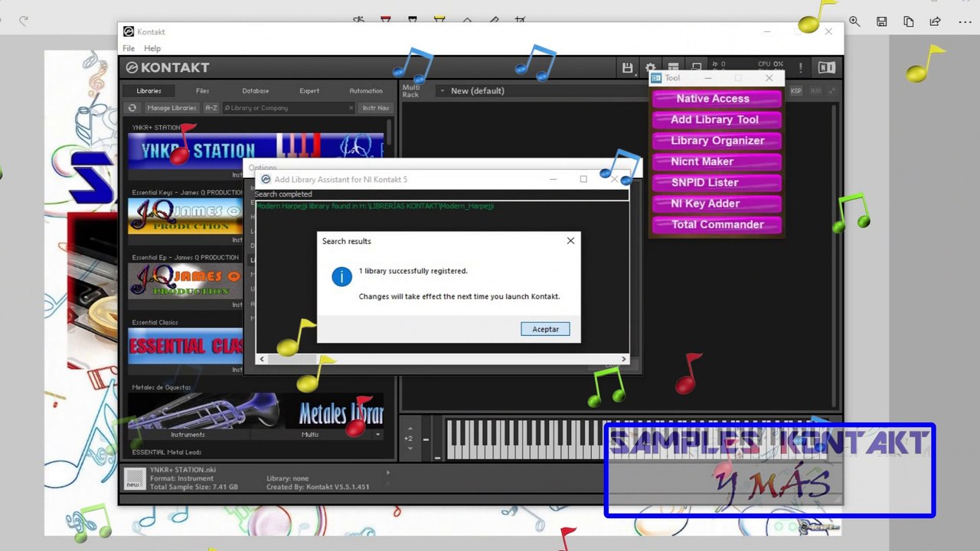Select the Essential Keys James Q banner
Viewport: 980px width, 551px height.
(x=185, y=216)
